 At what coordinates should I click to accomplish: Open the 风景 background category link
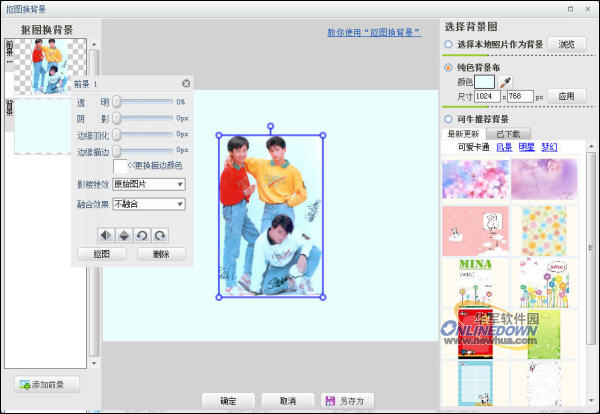503,147
